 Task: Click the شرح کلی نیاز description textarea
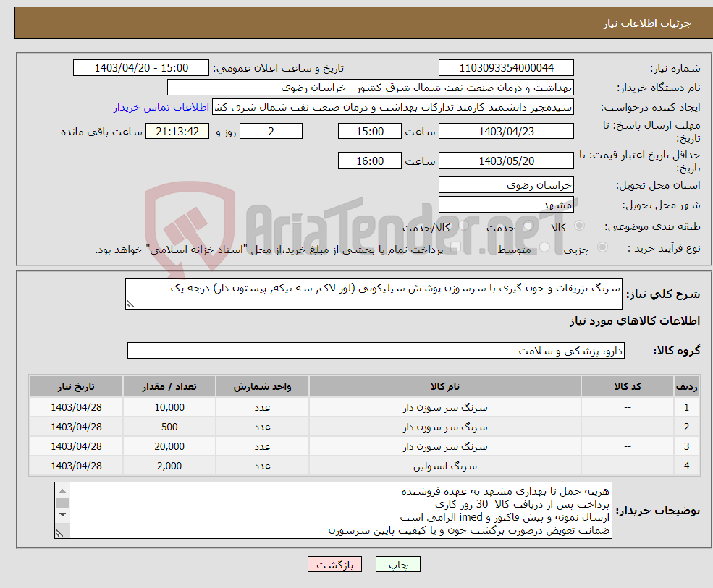[374, 294]
